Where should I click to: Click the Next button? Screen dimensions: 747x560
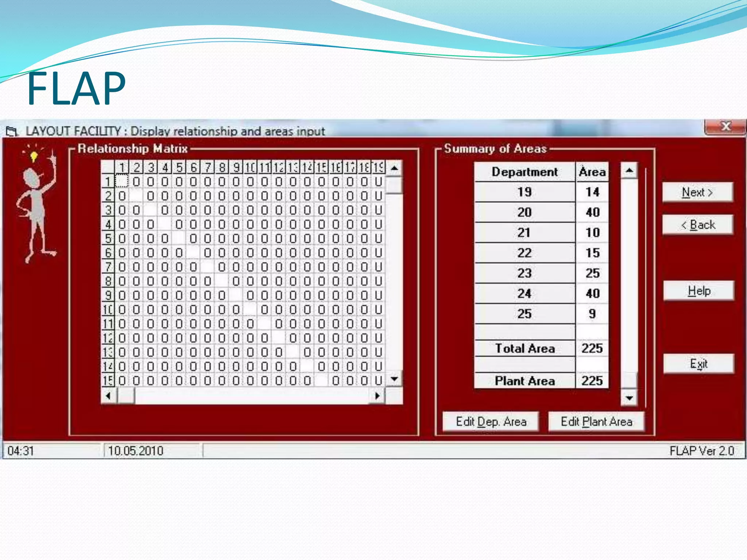[x=697, y=192]
